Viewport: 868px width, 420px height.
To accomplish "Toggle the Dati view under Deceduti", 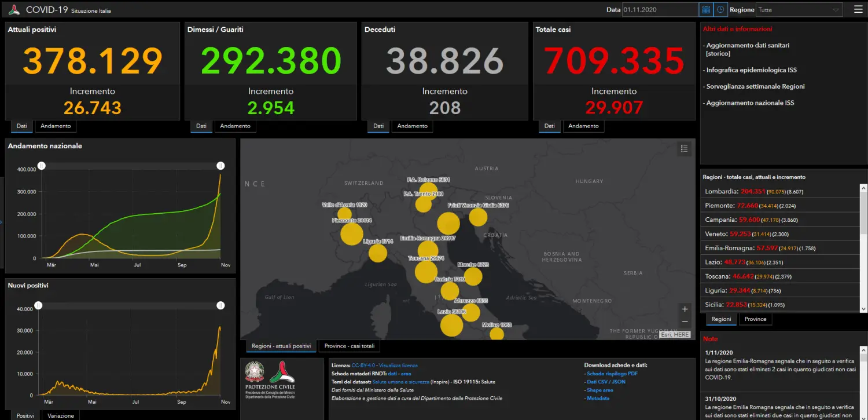I will coord(378,126).
